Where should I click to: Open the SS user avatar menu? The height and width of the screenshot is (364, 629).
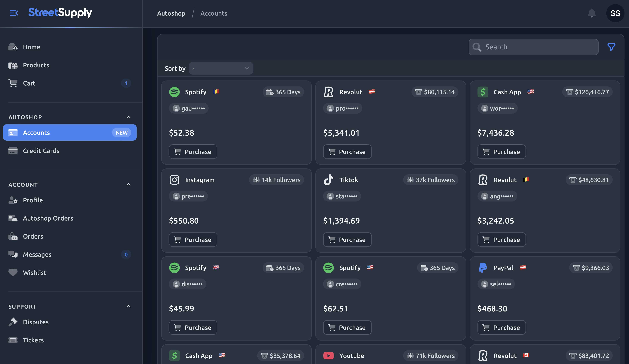615,13
